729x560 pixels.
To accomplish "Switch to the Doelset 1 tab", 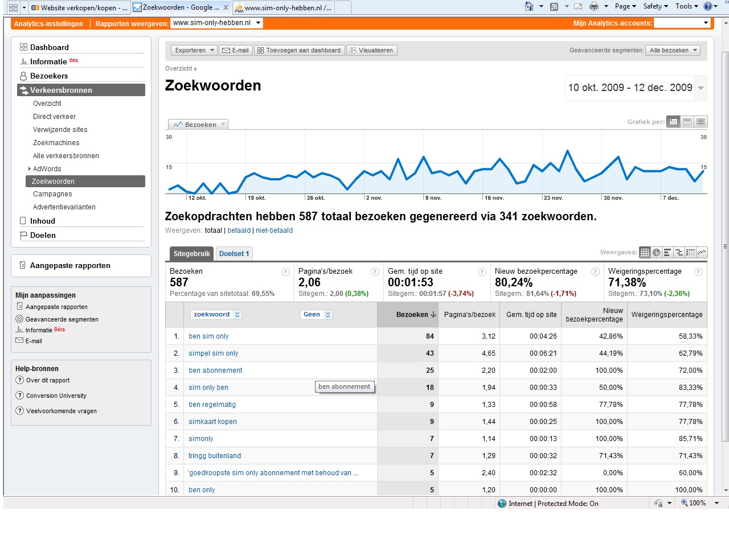I will [x=234, y=254].
